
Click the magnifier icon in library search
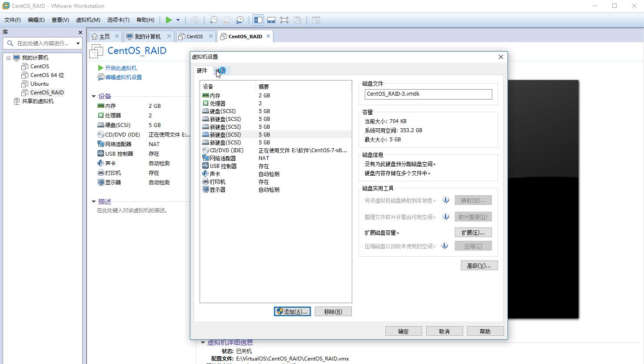point(10,43)
